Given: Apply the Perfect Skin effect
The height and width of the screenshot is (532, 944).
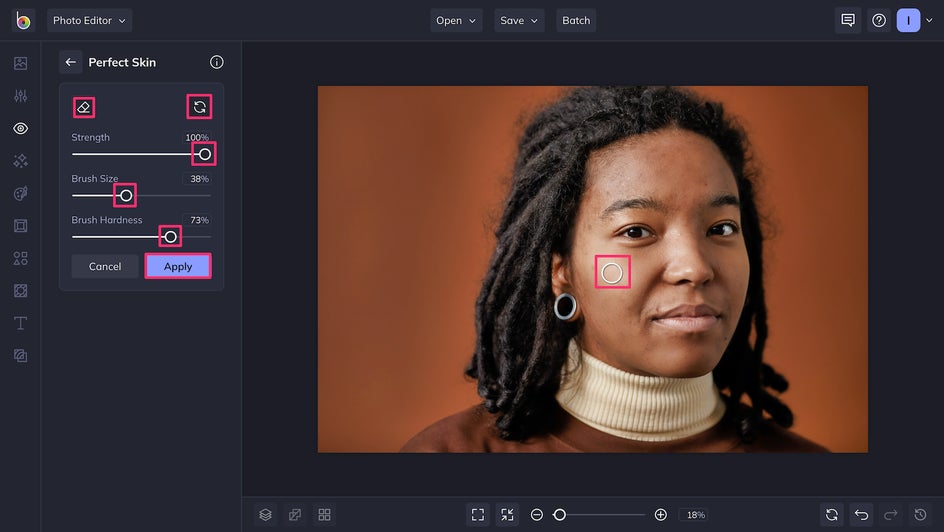Looking at the screenshot, I should (178, 266).
